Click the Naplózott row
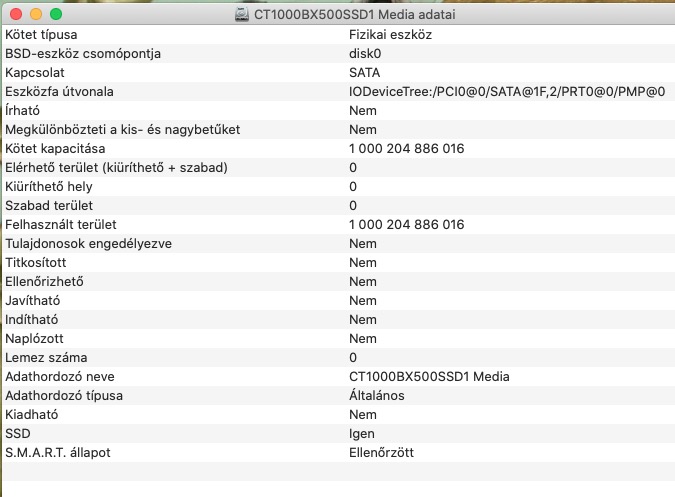The width and height of the screenshot is (675, 497). tap(338, 338)
